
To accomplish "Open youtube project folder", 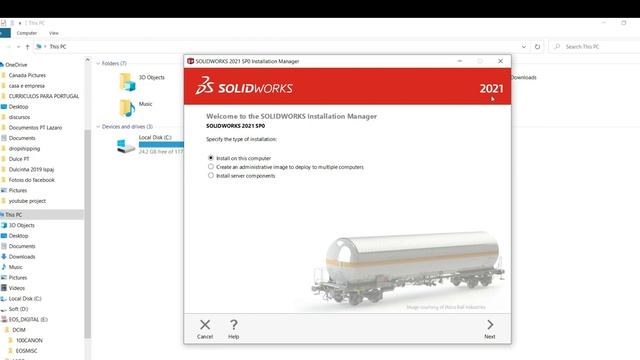I will (x=27, y=201).
